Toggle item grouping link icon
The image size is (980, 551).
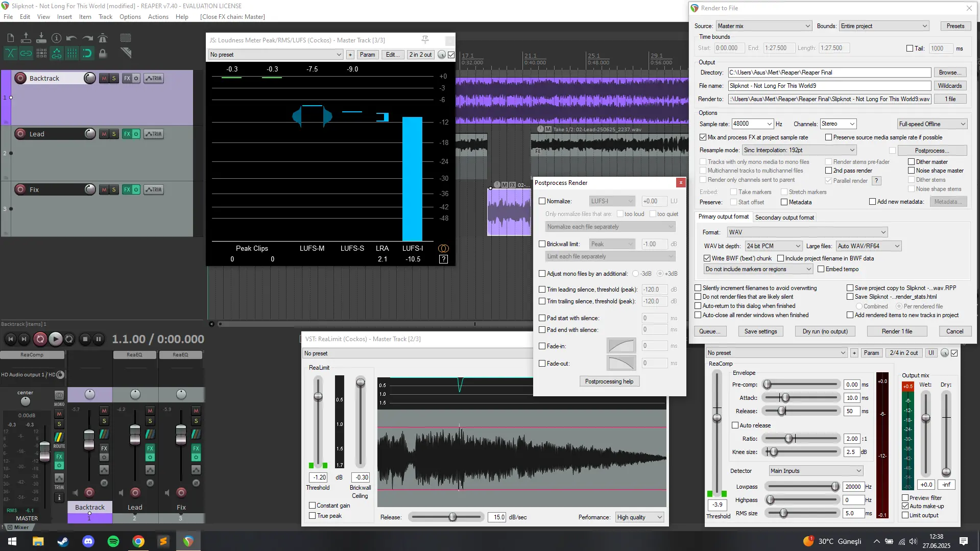pos(26,53)
